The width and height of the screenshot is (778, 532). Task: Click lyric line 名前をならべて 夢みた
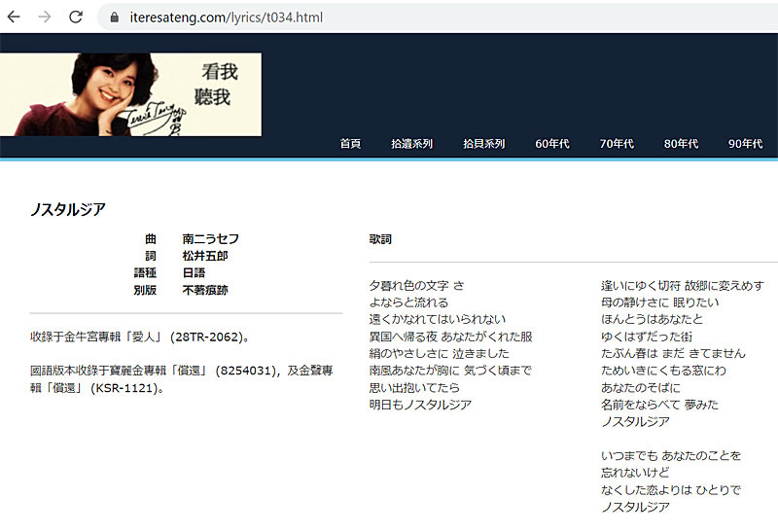(x=660, y=405)
